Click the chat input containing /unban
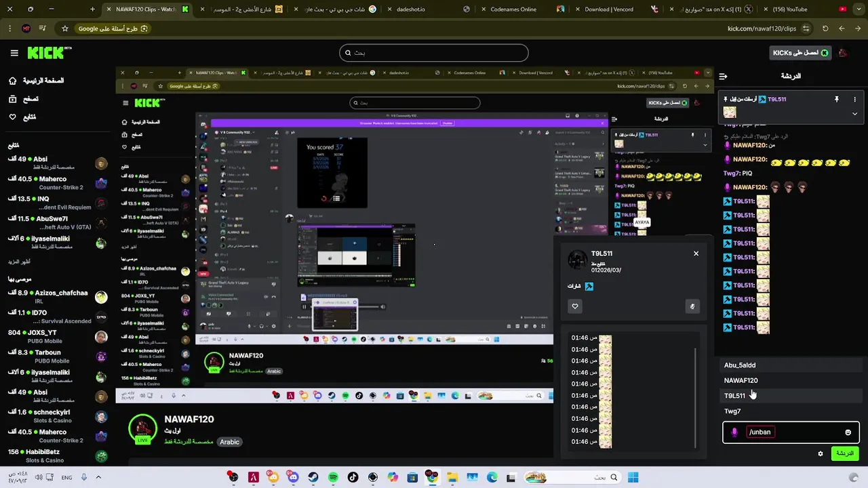The width and height of the screenshot is (868, 488). pyautogui.click(x=791, y=432)
